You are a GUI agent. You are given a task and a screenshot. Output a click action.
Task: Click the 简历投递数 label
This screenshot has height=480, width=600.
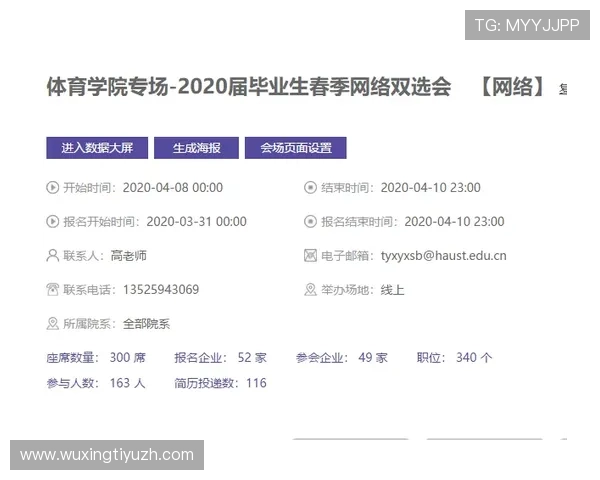point(204,383)
